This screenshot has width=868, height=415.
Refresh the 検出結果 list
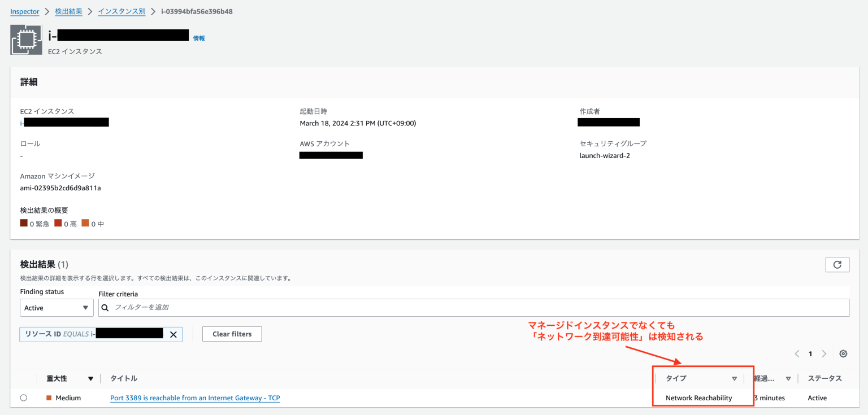[x=837, y=264]
